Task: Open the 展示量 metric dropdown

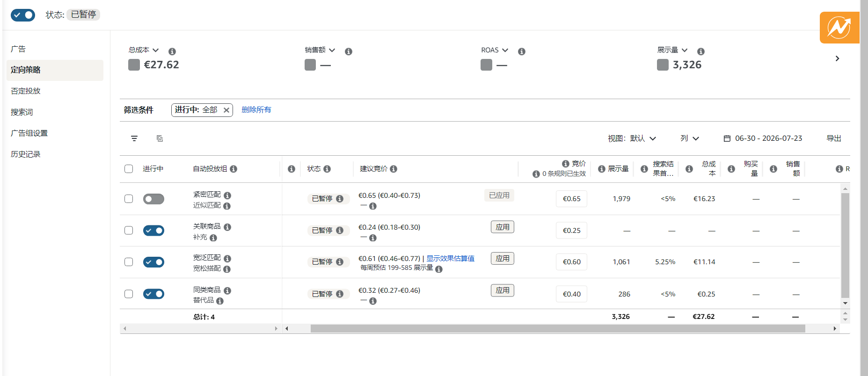Action: pyautogui.click(x=672, y=50)
